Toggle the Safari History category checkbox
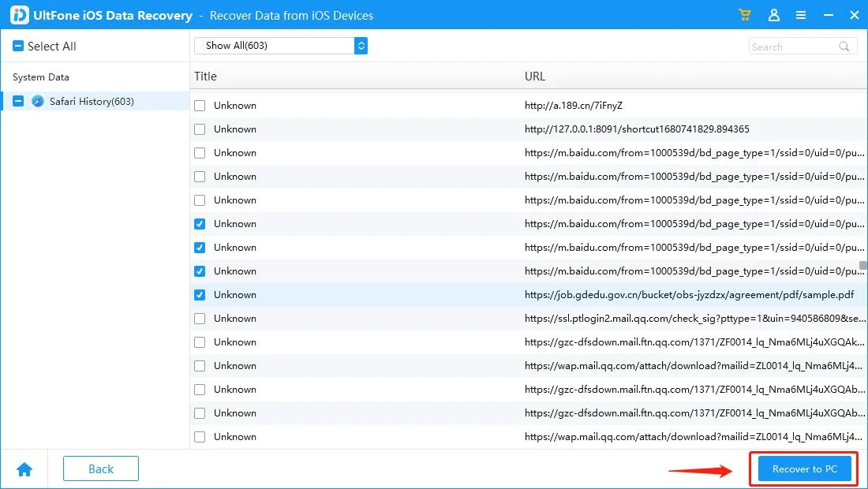This screenshot has width=868, height=489. (18, 102)
